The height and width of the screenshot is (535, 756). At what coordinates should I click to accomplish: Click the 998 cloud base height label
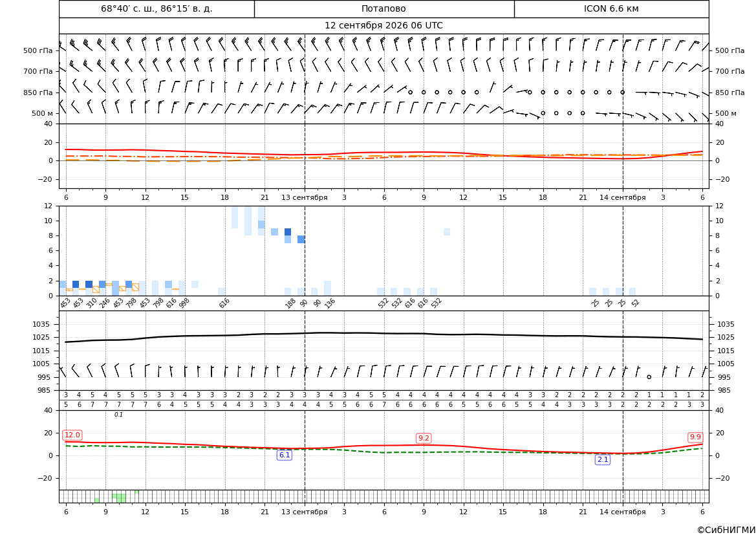point(184,303)
